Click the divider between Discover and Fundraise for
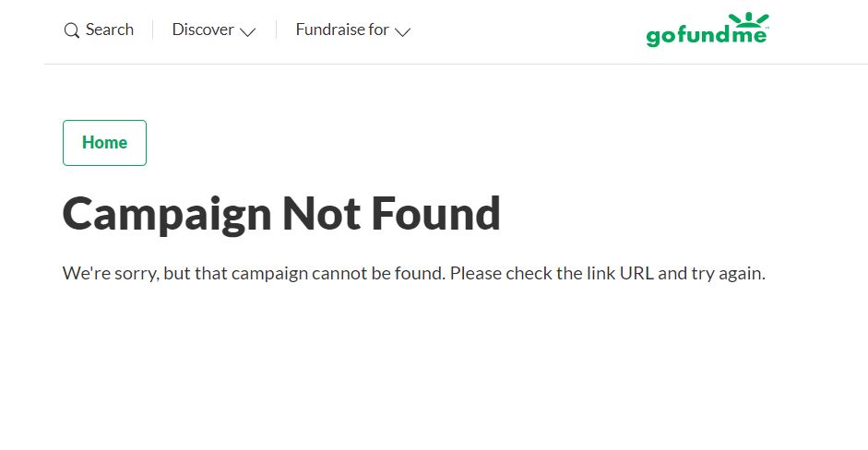 (x=276, y=30)
